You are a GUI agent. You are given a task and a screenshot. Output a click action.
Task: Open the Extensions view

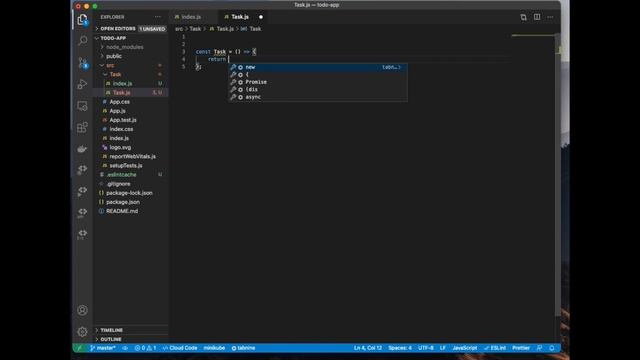click(82, 127)
